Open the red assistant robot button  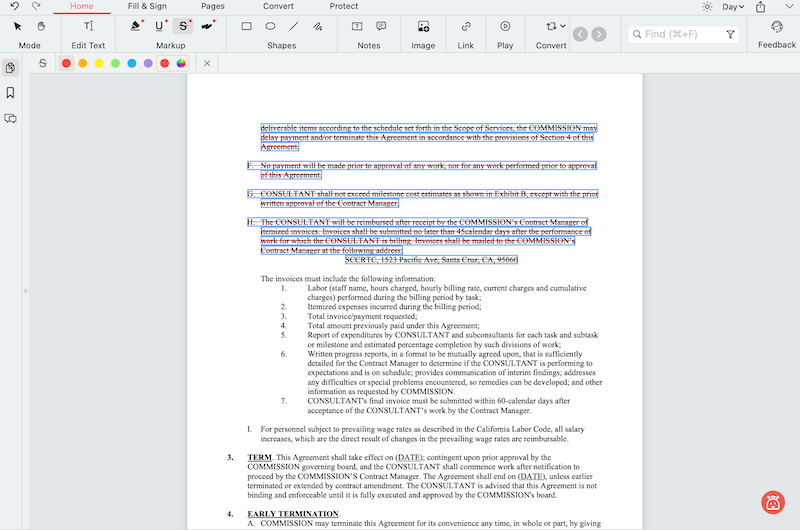click(x=773, y=502)
